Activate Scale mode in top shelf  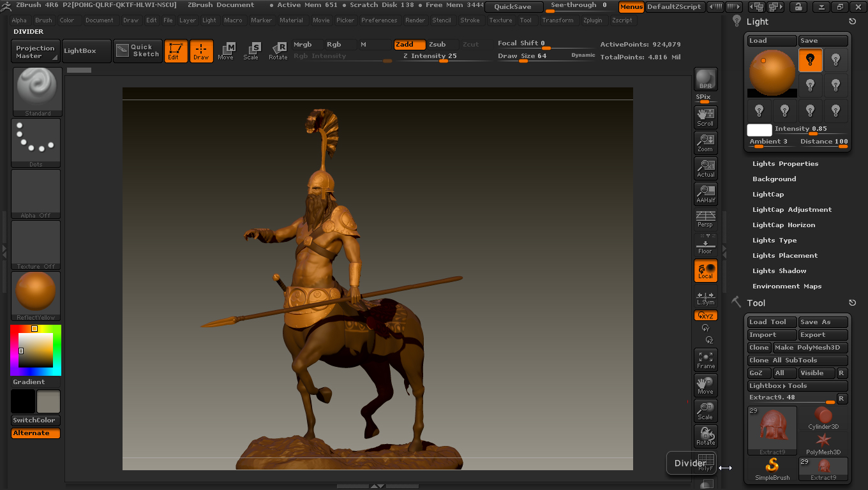[x=251, y=51]
